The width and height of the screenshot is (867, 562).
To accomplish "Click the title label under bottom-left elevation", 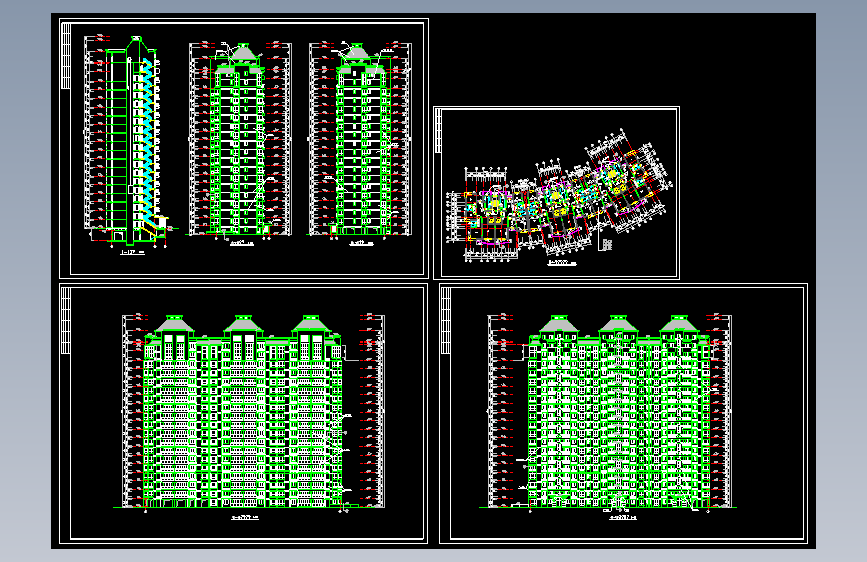I will [245, 518].
